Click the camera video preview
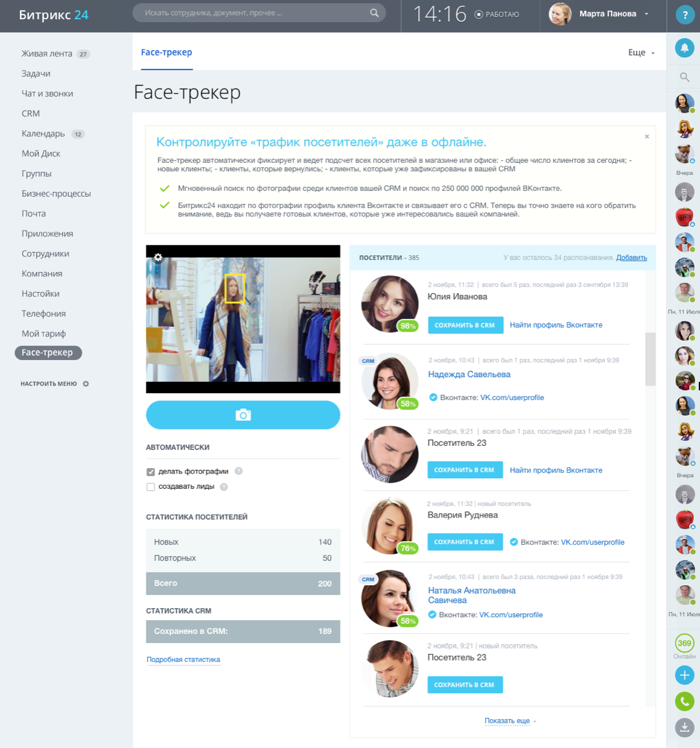This screenshot has height=748, width=700. (x=243, y=319)
